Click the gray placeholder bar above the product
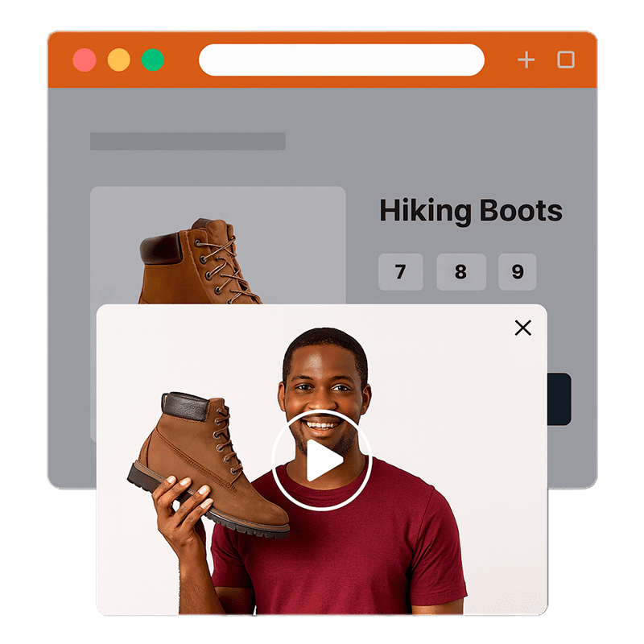Viewport: 644px width, 644px height. tap(188, 141)
